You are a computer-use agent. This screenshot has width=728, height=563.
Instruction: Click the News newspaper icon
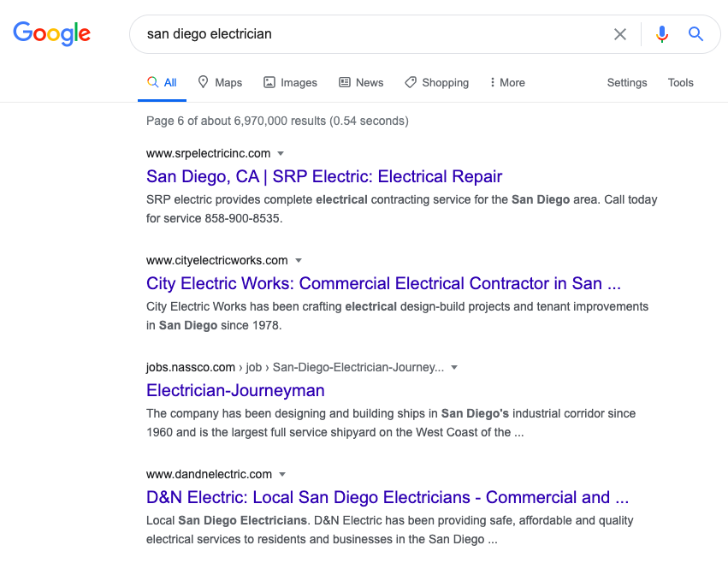point(345,82)
